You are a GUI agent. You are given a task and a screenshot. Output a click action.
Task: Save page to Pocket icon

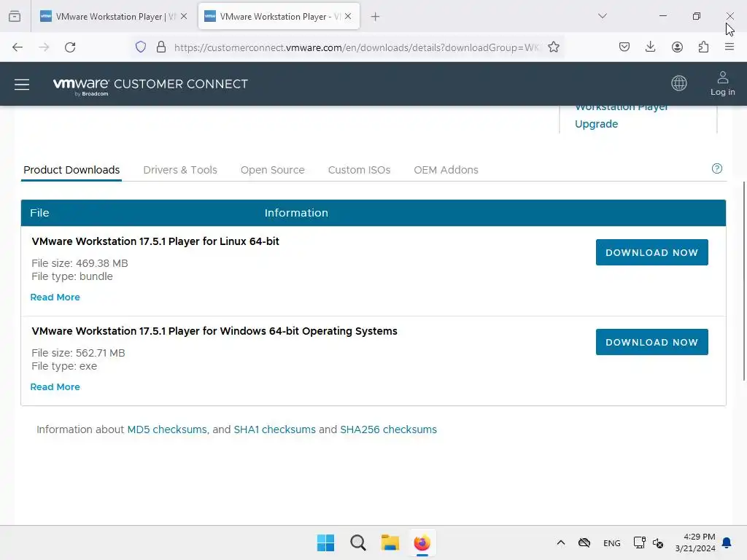pos(624,47)
